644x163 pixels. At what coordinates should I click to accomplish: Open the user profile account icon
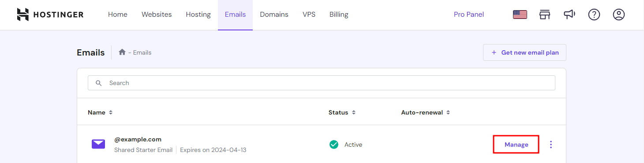click(x=619, y=15)
